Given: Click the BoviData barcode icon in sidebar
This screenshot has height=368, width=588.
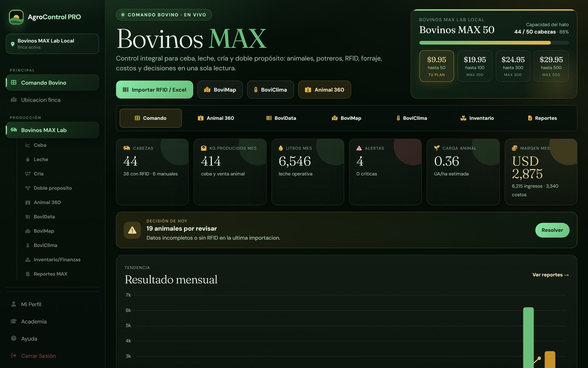Looking at the screenshot, I should click(x=28, y=217).
